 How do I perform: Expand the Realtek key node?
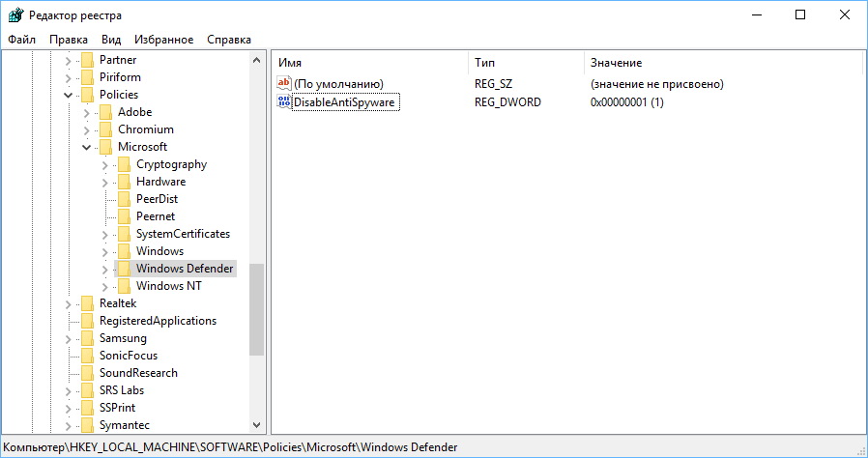[68, 303]
